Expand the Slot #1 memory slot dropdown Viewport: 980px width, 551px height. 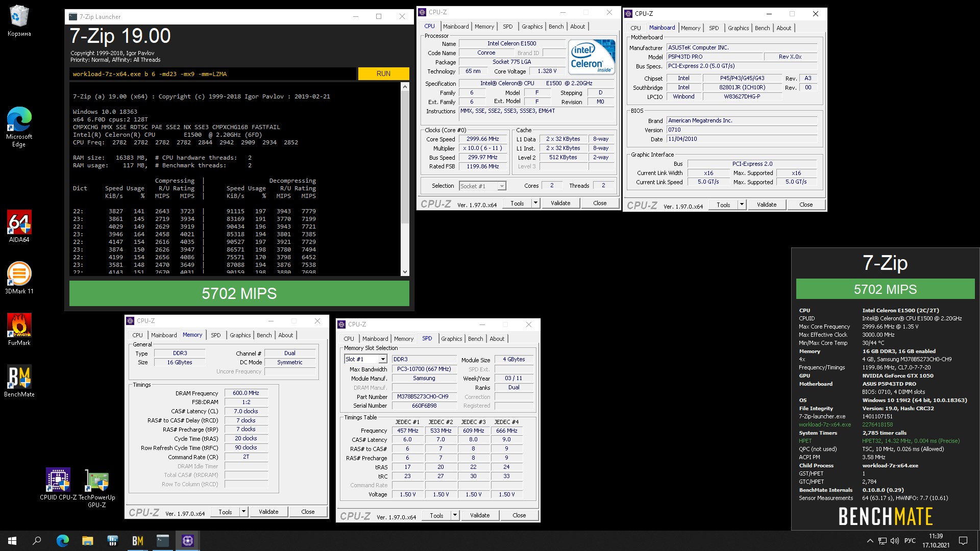click(382, 360)
